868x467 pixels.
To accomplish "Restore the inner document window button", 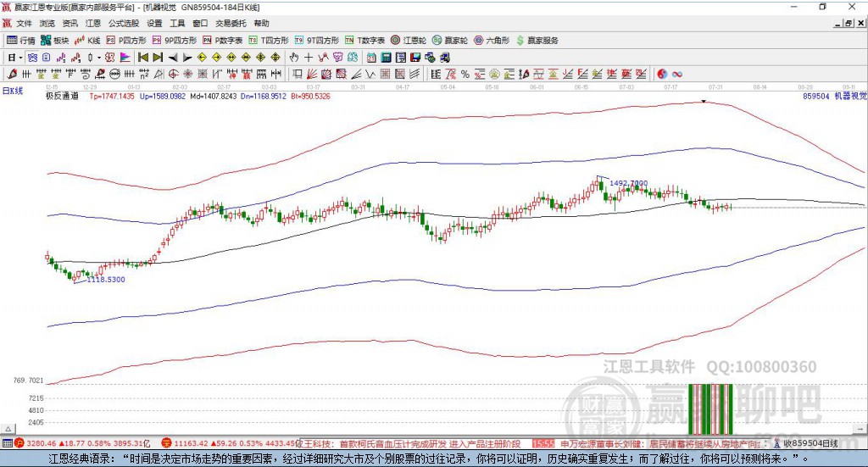I will (848, 23).
